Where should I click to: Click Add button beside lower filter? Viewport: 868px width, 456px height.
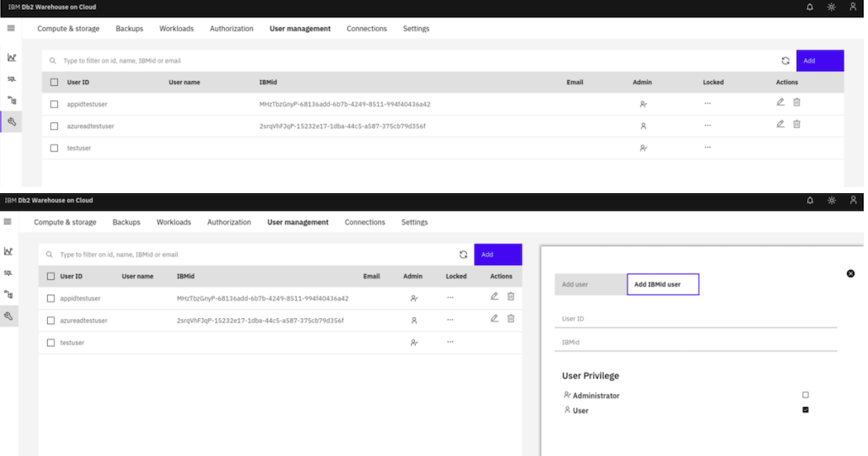[498, 254]
